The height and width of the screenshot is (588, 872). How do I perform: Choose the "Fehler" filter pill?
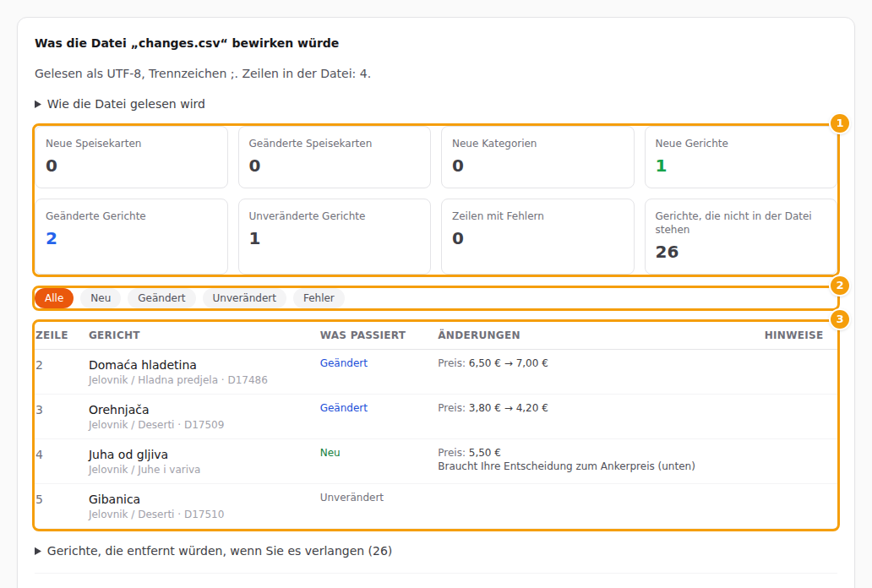click(x=319, y=298)
